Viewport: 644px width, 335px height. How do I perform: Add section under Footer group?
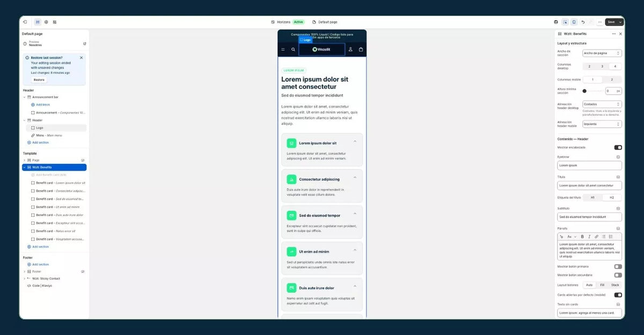click(38, 264)
